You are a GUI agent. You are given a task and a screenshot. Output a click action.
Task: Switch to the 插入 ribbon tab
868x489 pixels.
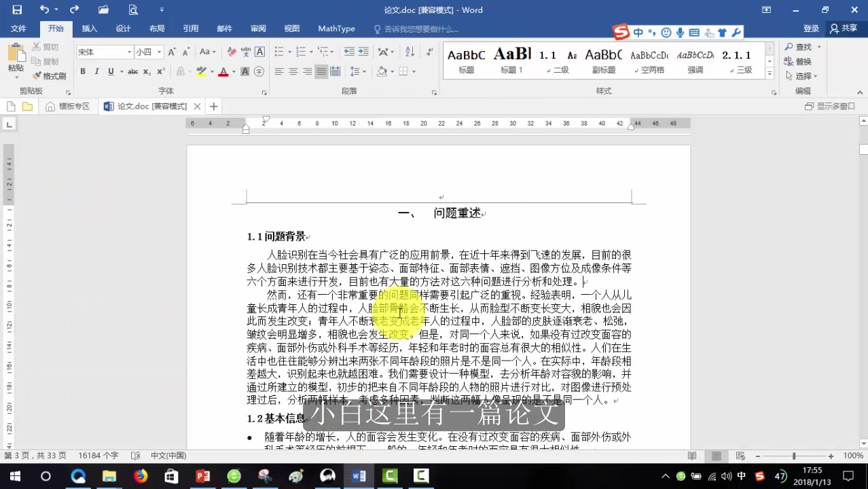[x=90, y=29]
